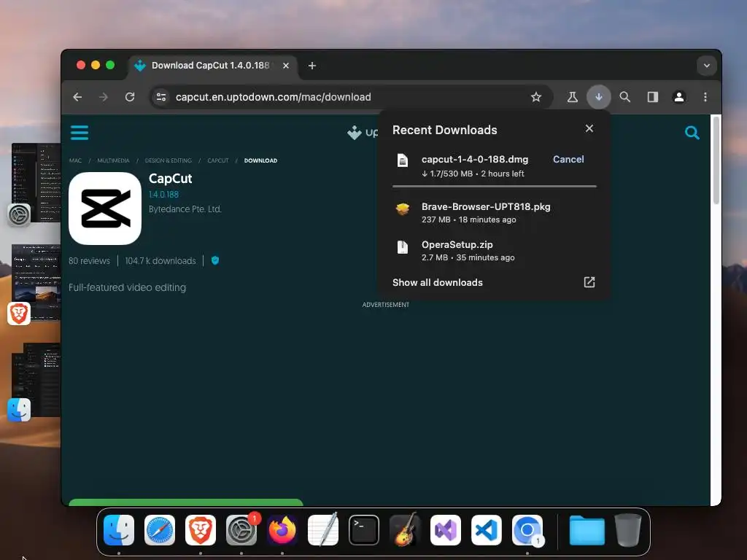Open a new tab with plus button
The width and height of the screenshot is (747, 560).
pos(312,66)
